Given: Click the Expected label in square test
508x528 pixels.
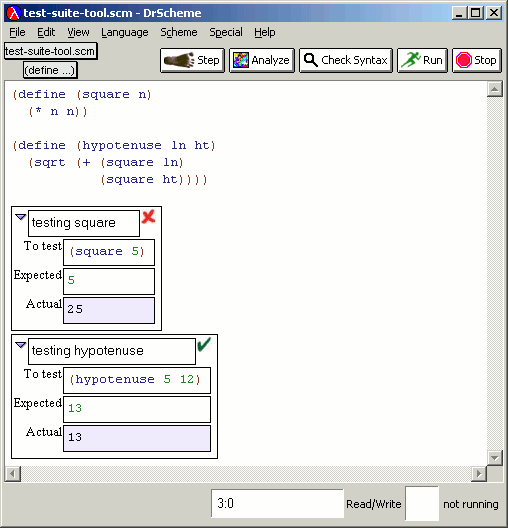Looking at the screenshot, I should pyautogui.click(x=38, y=275).
